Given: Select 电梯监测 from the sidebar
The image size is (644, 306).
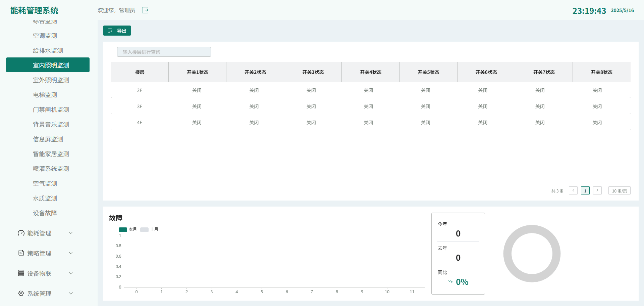Looking at the screenshot, I should coord(45,95).
